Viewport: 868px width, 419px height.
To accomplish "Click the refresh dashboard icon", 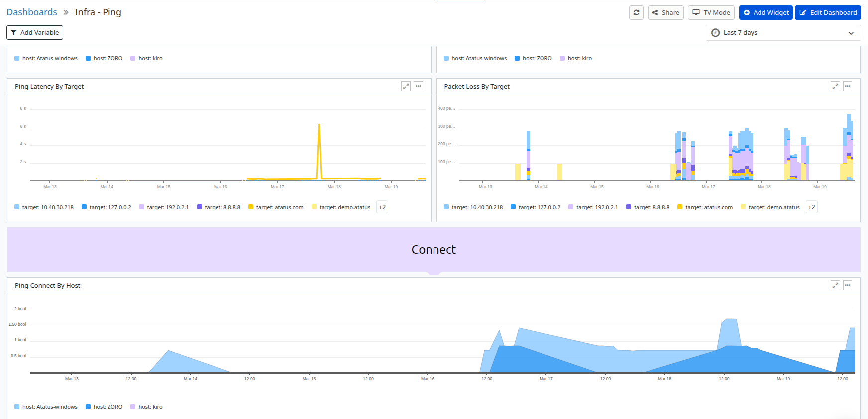I will tap(636, 13).
